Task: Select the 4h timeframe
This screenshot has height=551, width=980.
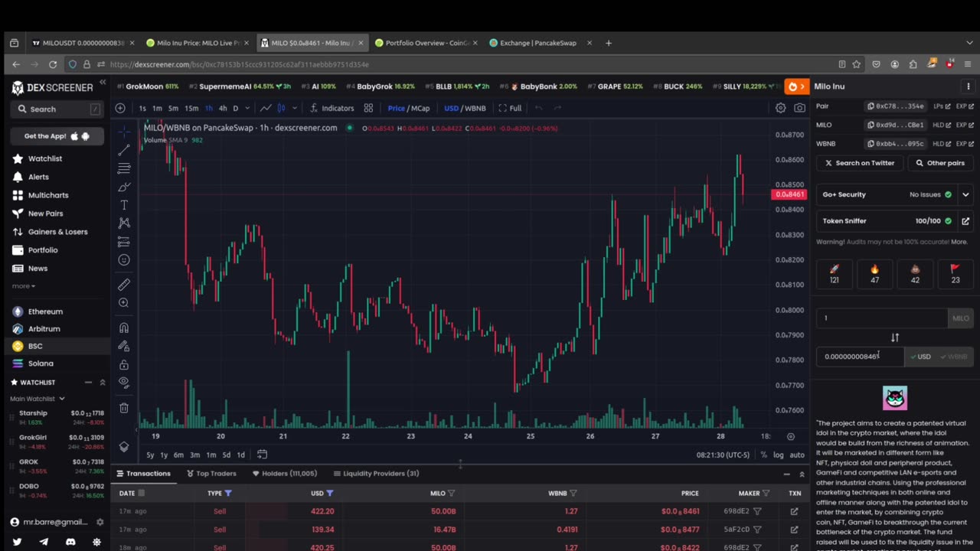Action: coord(223,108)
